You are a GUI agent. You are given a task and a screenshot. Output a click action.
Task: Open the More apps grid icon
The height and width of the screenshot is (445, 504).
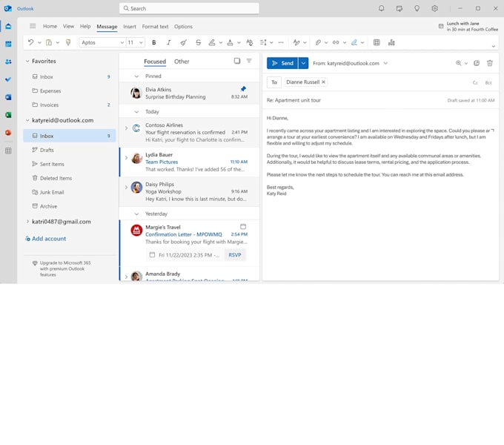(8, 151)
